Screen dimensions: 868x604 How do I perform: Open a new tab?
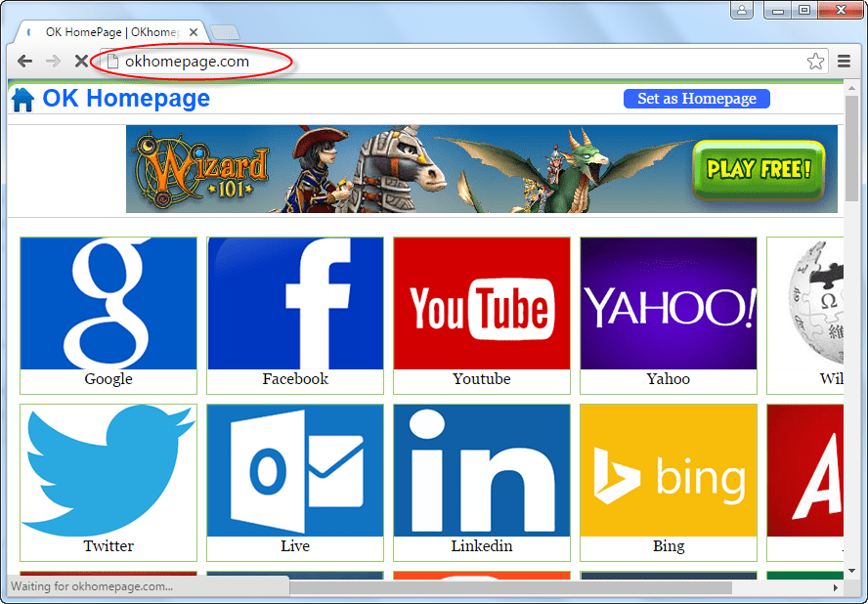point(225,32)
